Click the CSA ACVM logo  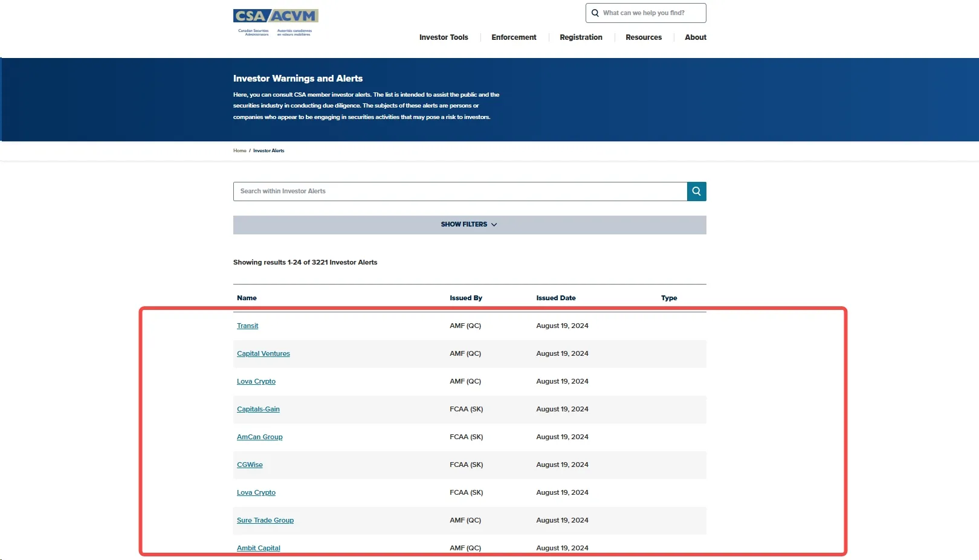[276, 22]
